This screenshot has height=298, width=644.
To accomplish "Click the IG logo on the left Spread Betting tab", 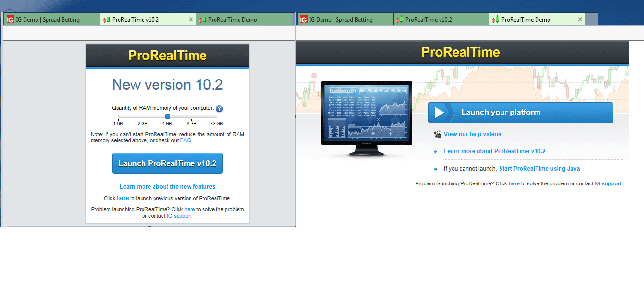I will coord(11,19).
